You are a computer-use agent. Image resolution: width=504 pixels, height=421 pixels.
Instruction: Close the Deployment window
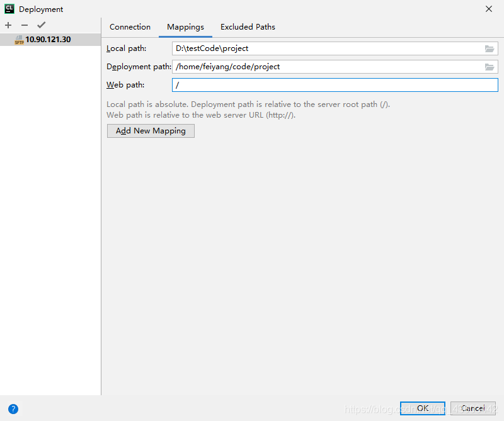489,9
